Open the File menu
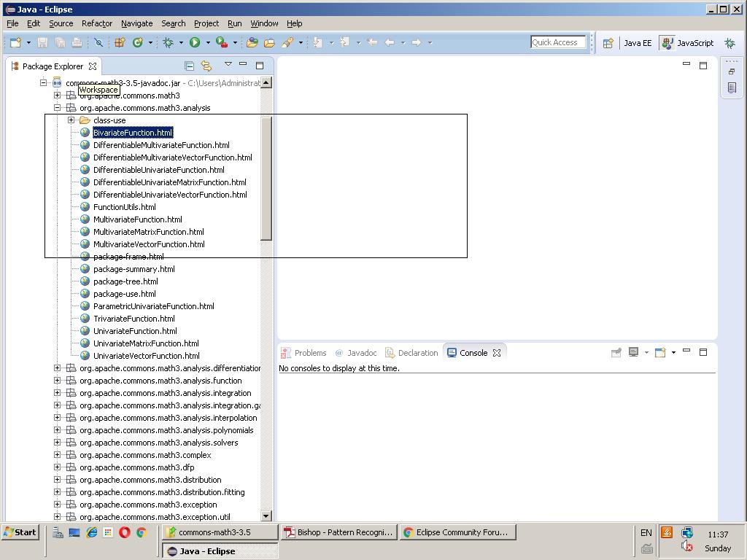Image resolution: width=747 pixels, height=560 pixels. [x=12, y=23]
